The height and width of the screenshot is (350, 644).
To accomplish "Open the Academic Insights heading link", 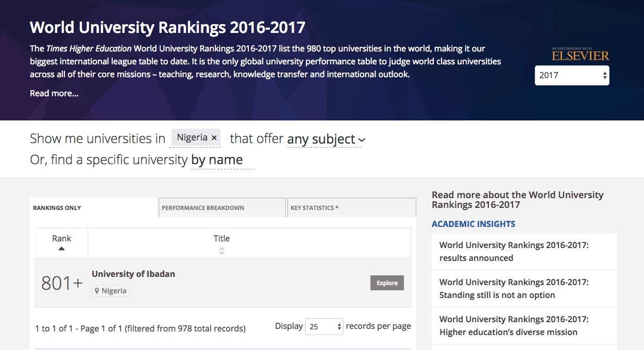I will click(x=473, y=224).
